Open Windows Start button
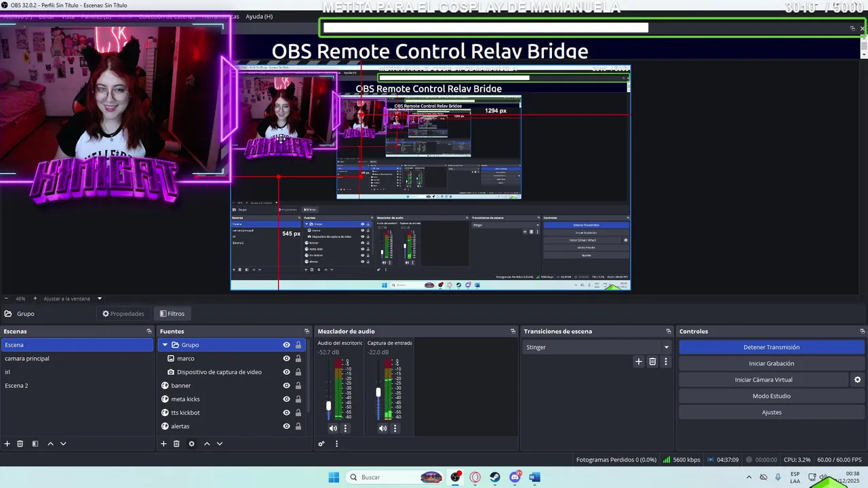868x488 pixels. pyautogui.click(x=334, y=477)
